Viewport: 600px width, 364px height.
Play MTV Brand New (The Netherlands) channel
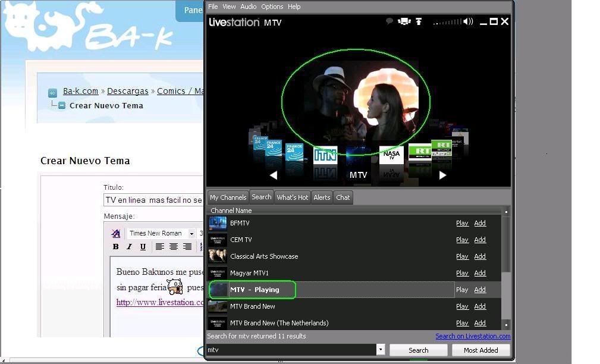(462, 323)
